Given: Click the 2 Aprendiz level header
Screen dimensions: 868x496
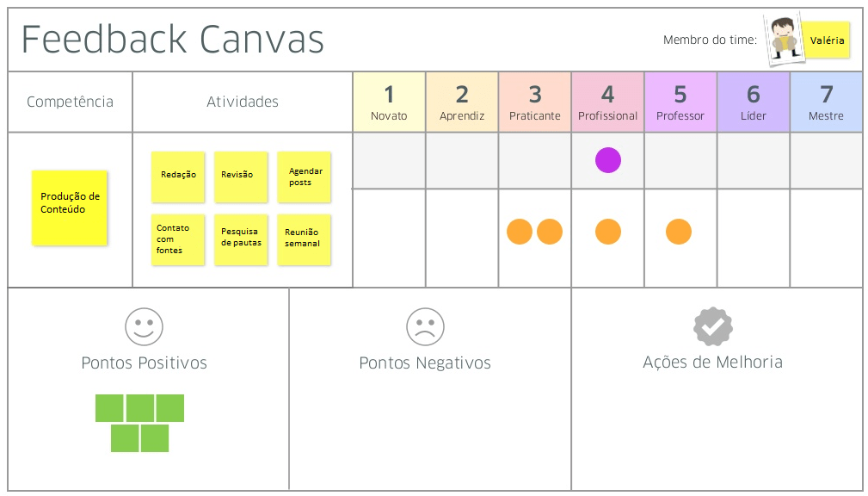Looking at the screenshot, I should [x=462, y=102].
